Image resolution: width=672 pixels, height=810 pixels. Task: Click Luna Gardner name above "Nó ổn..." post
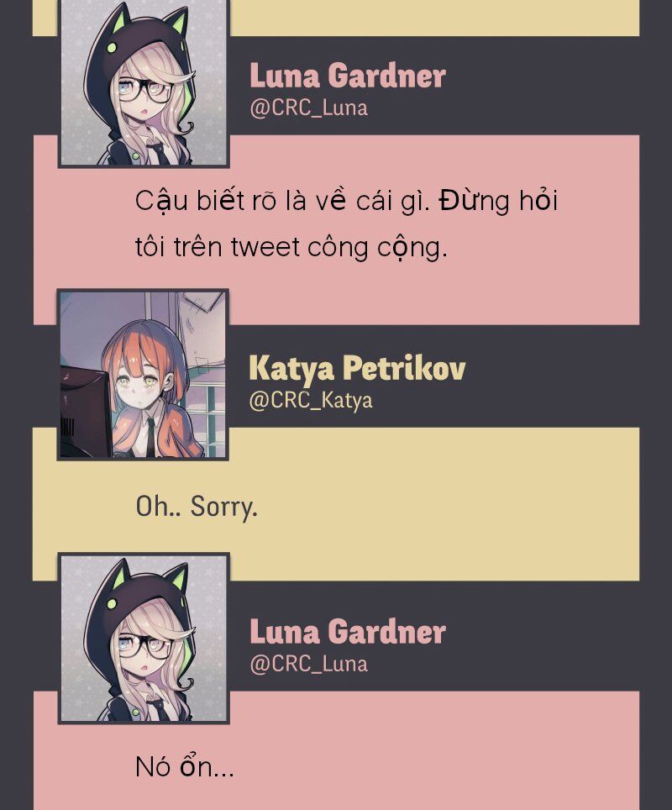348,632
